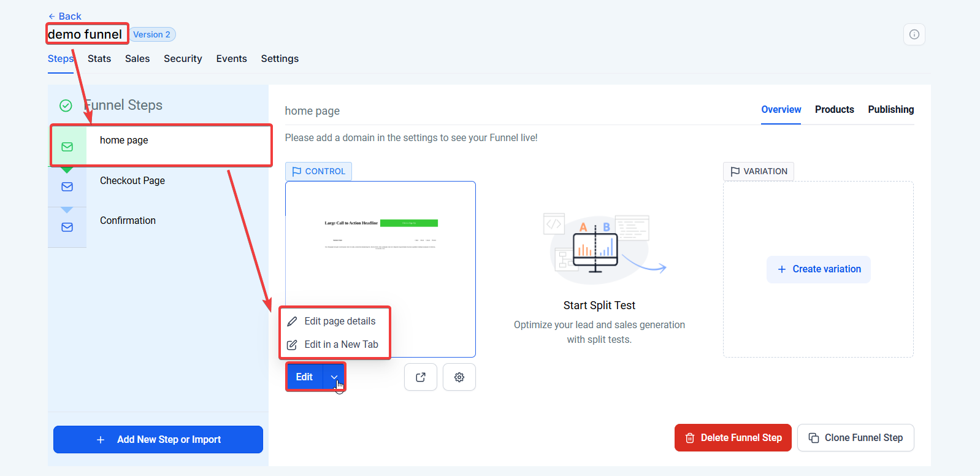Open the Products tab
980x476 pixels.
point(834,110)
